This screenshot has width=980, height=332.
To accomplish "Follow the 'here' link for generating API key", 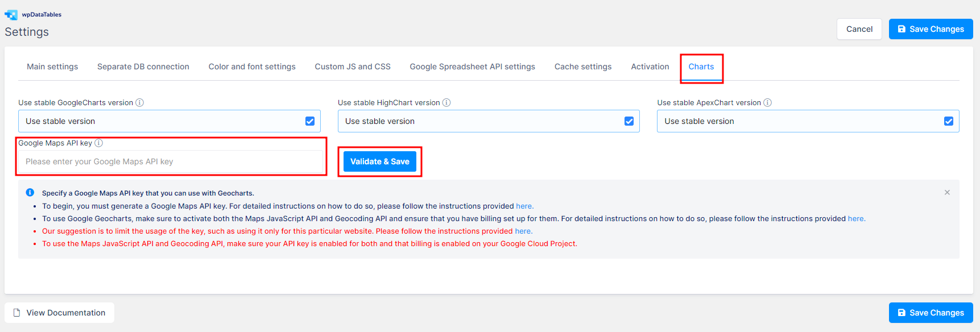I will [524, 206].
